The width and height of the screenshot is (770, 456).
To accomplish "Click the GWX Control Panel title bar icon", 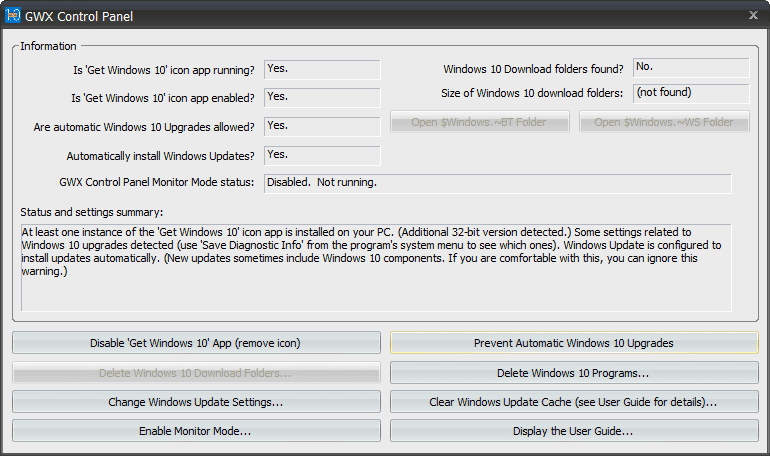I will pos(12,16).
